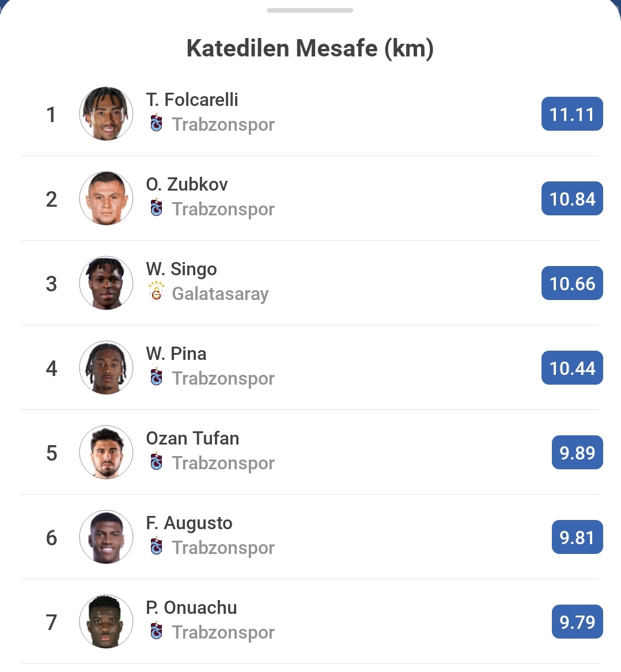Select the F. Augusto player name
Screen dimensions: 621x672
(x=189, y=523)
